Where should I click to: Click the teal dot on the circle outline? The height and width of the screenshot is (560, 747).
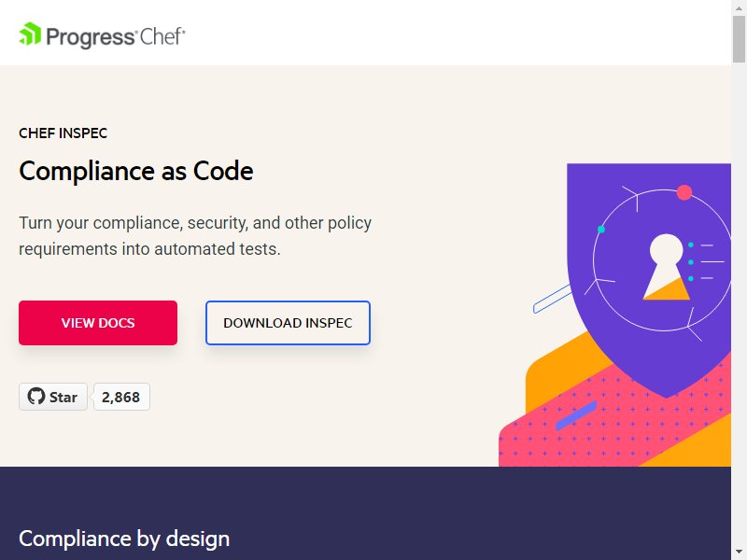point(601,230)
